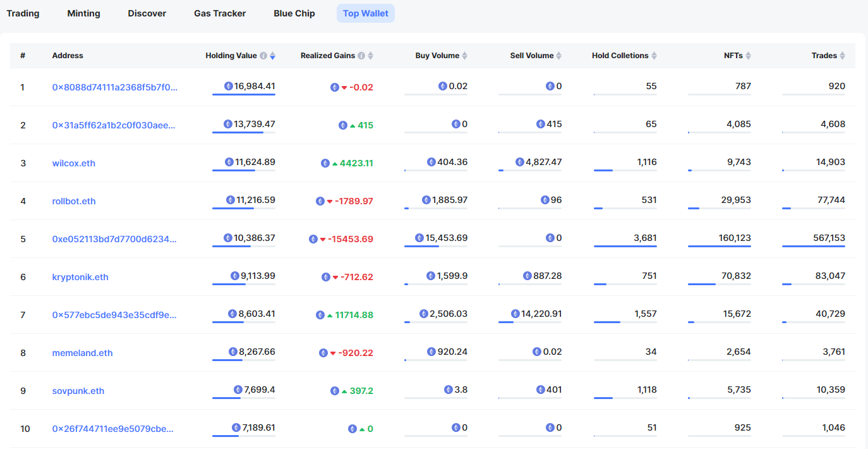Open the memeland.eth wallet link
The height and width of the screenshot is (449, 868).
point(82,353)
